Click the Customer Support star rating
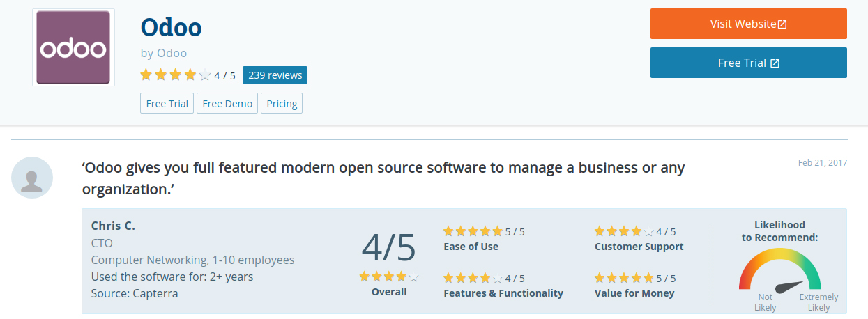Viewport: 868px width, 319px height. [x=624, y=231]
